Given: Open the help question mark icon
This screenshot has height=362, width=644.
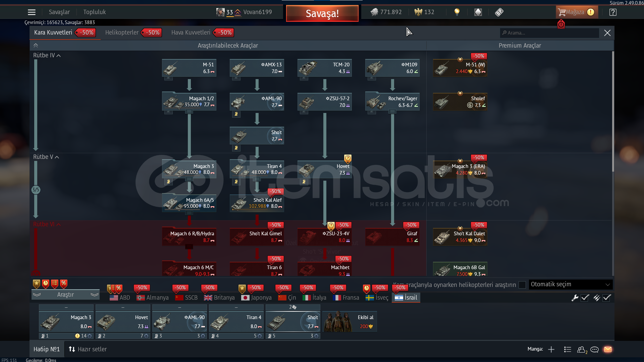Looking at the screenshot, I should [x=613, y=12].
